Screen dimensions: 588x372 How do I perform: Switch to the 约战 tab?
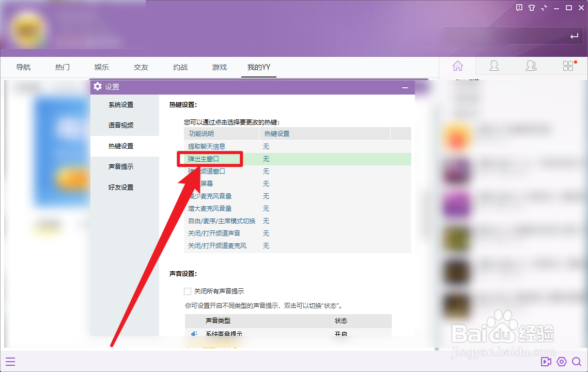180,67
